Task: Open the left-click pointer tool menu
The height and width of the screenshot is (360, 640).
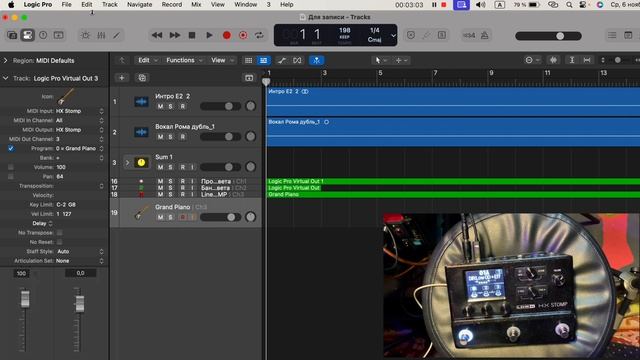Action: (380, 60)
